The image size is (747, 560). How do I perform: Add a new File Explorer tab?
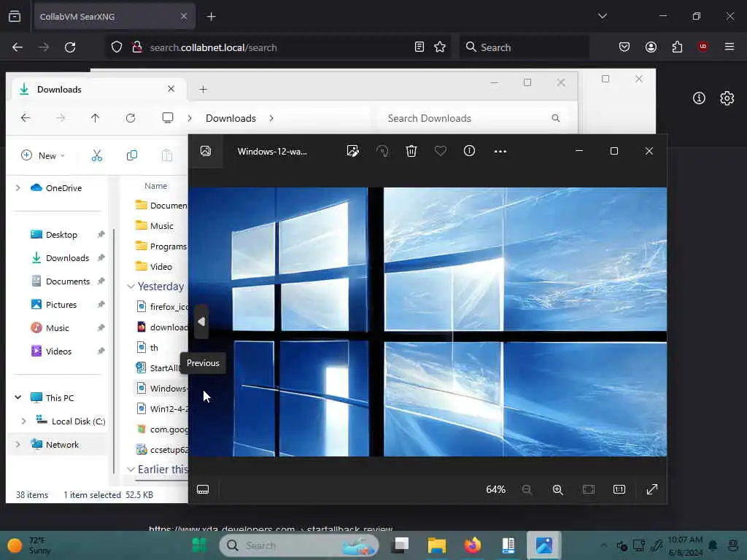click(203, 90)
